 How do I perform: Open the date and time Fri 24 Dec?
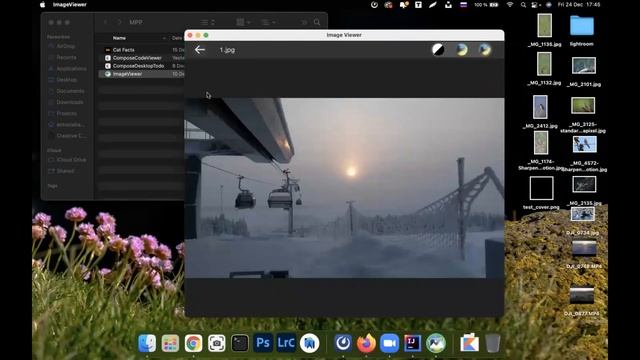click(x=579, y=4)
